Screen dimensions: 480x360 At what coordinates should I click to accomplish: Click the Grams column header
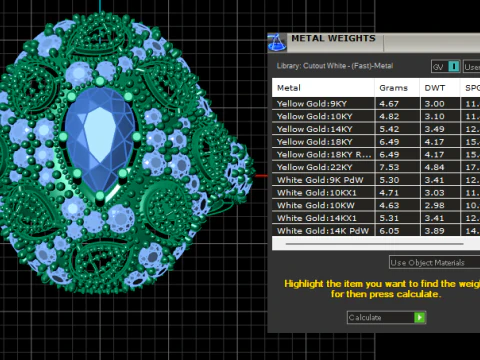(x=397, y=88)
